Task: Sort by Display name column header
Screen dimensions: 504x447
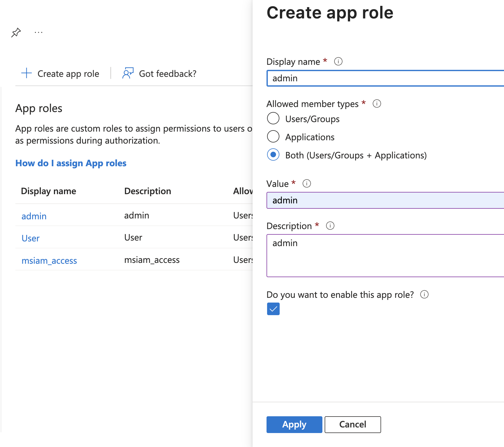Action: [x=49, y=191]
